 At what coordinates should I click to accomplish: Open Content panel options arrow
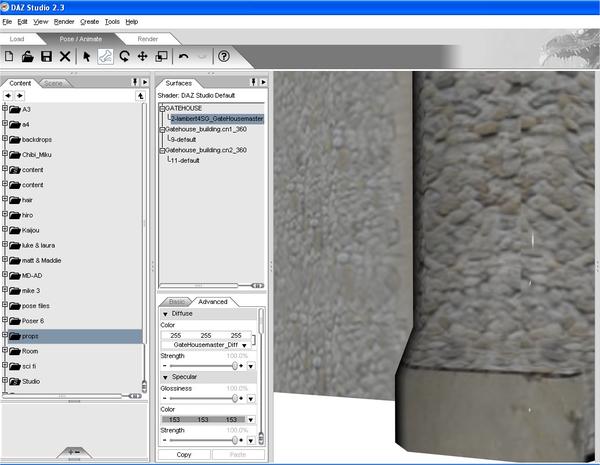tap(145, 82)
